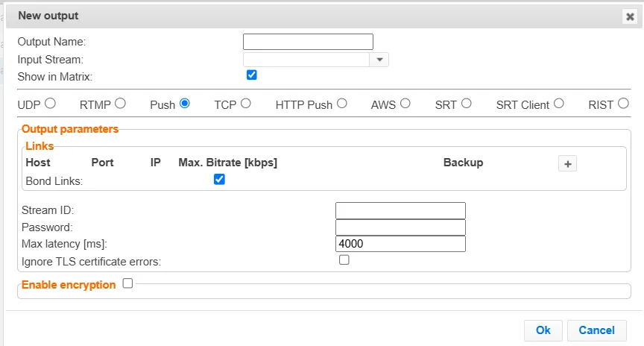The width and height of the screenshot is (644, 346).
Task: Choose the SRT radio button
Action: 466,104
